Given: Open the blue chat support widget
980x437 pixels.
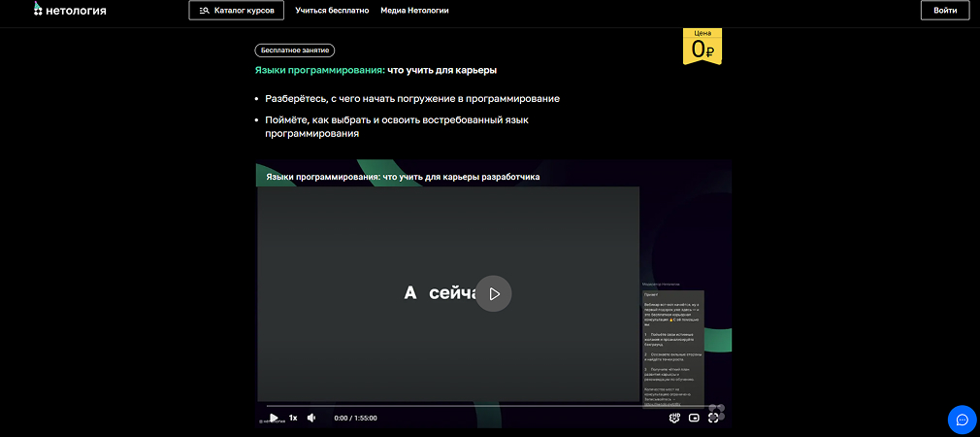Looking at the screenshot, I should (x=962, y=420).
